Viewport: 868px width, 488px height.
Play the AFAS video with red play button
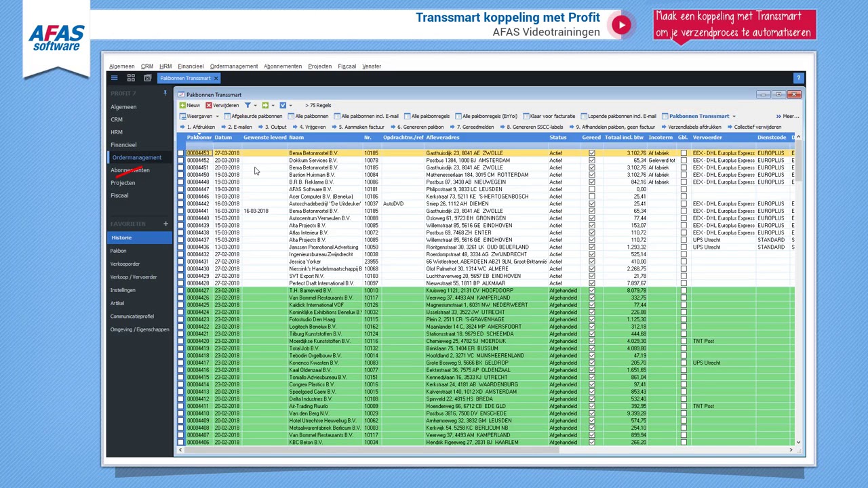click(621, 25)
